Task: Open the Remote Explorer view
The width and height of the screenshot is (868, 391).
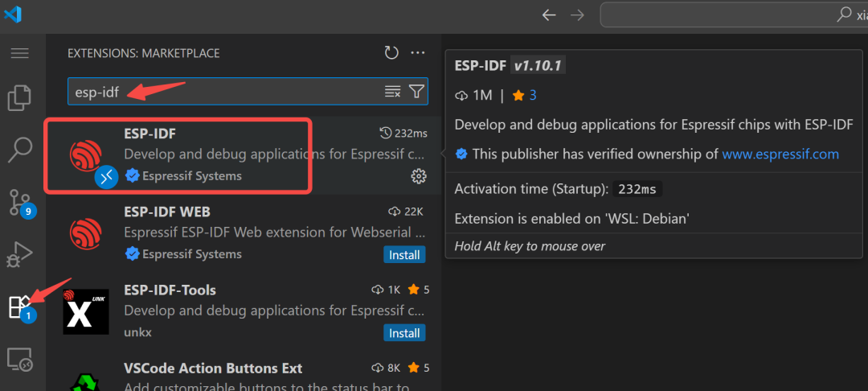Action: point(19,360)
